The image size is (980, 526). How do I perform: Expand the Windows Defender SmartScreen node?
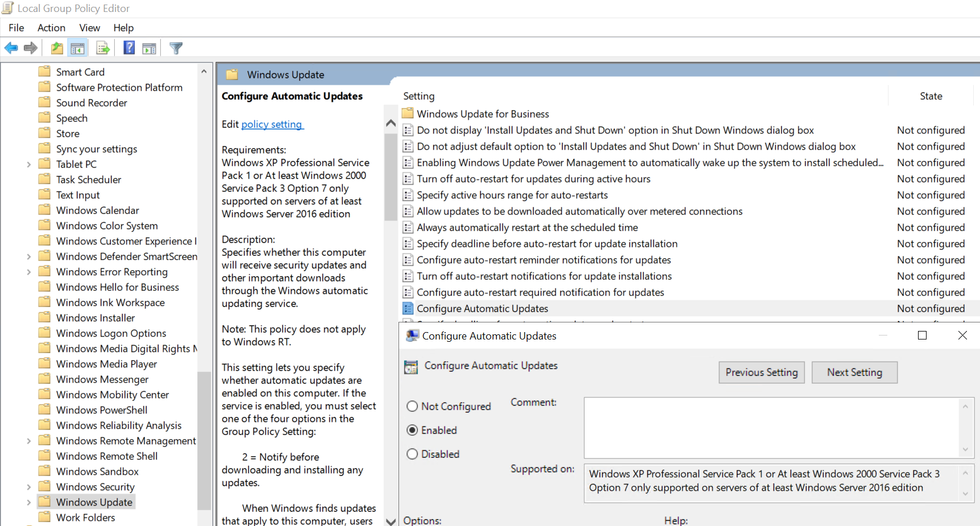tap(29, 256)
